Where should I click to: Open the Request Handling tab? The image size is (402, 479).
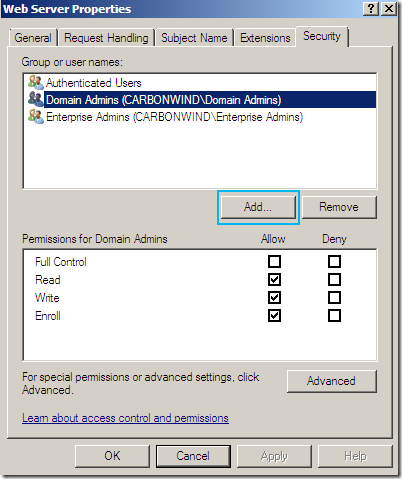point(106,38)
